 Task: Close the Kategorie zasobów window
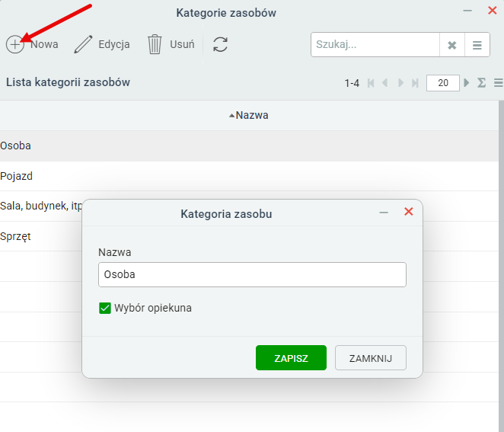click(492, 11)
